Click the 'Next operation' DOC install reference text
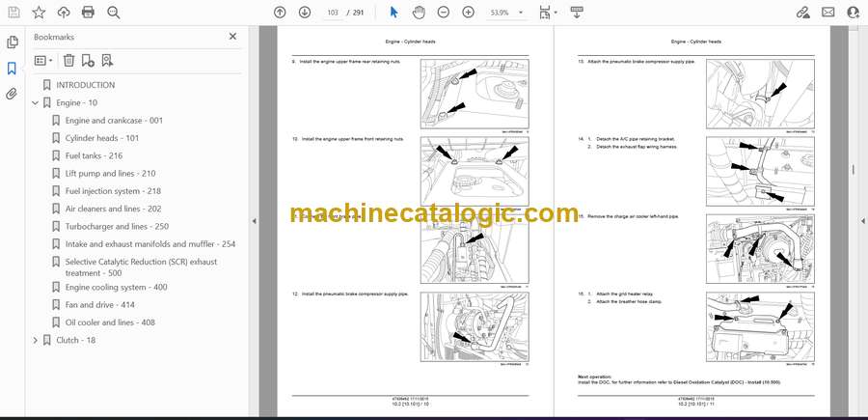868x420 pixels. coord(679,379)
